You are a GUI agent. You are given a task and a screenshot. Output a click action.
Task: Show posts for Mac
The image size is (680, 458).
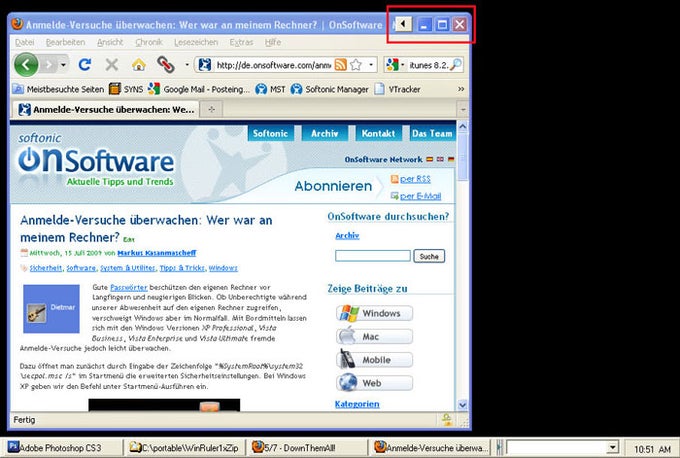pos(374,337)
